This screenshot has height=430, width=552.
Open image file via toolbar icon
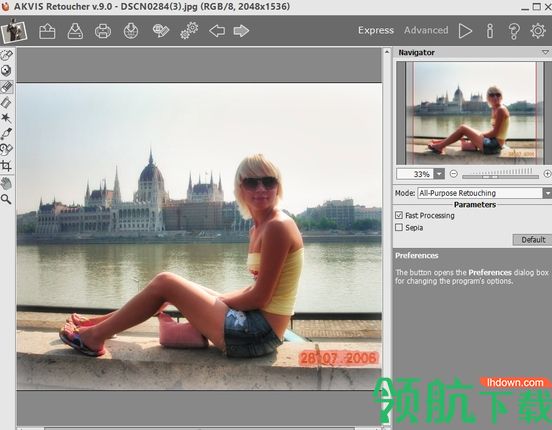tap(47, 31)
